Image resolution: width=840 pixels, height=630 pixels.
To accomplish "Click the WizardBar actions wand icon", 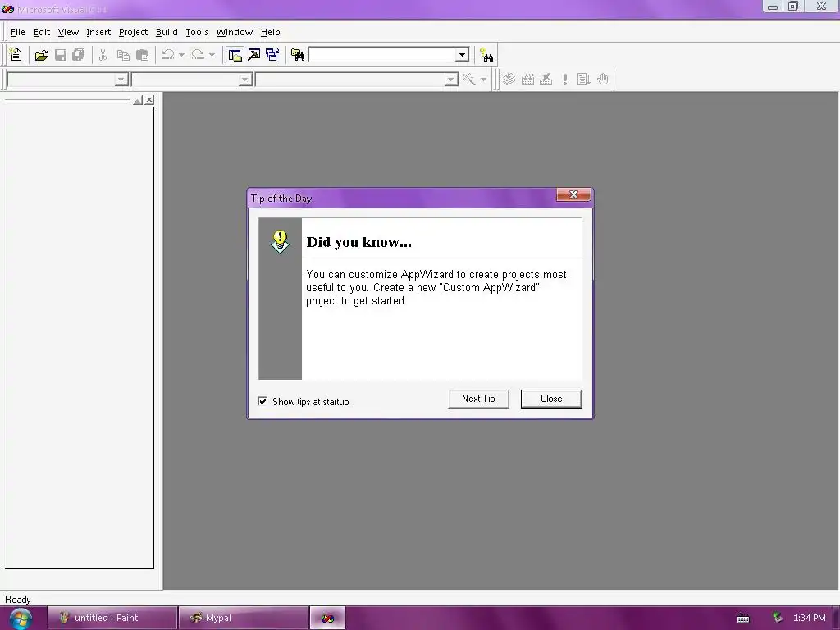I will pyautogui.click(x=469, y=80).
